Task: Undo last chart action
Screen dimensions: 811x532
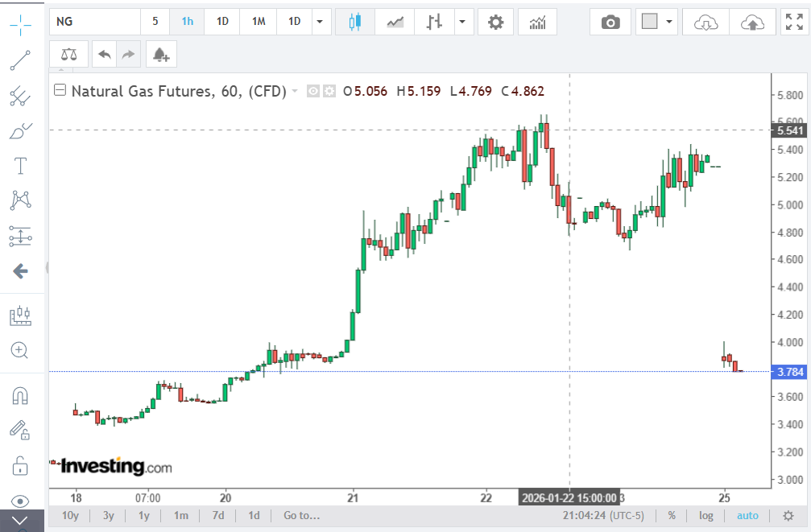Action: point(105,54)
